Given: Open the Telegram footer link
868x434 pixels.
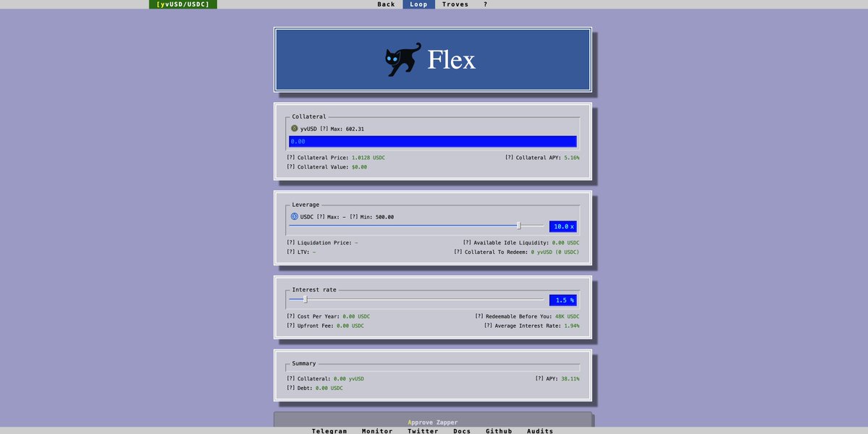Looking at the screenshot, I should [x=329, y=430].
